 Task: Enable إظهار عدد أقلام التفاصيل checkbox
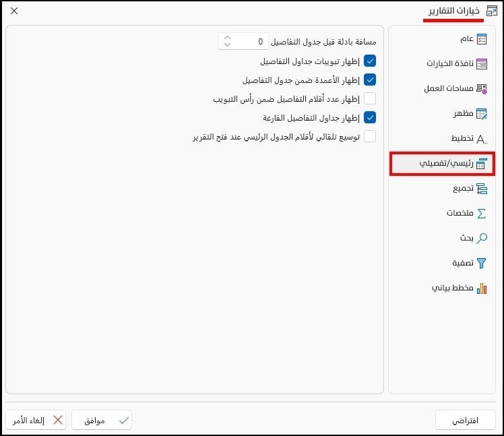pyautogui.click(x=370, y=98)
